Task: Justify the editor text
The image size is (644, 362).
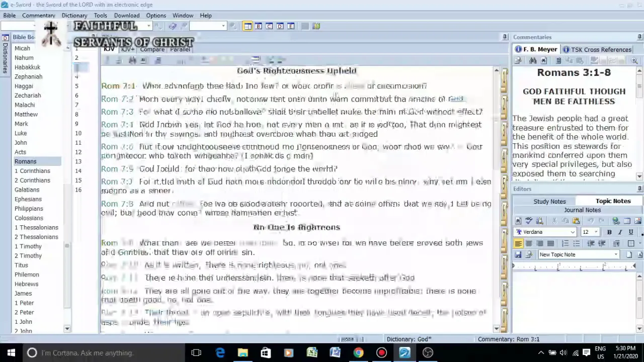Action: click(550, 243)
